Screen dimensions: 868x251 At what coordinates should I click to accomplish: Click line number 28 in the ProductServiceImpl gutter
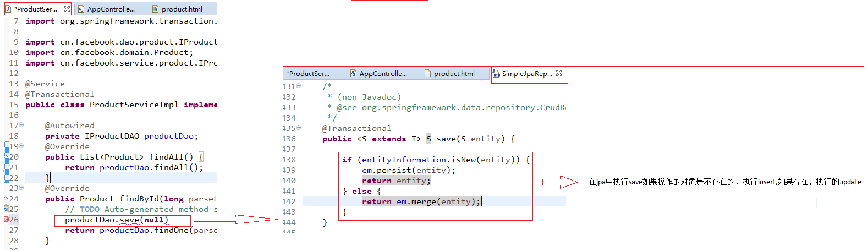pos(14,241)
